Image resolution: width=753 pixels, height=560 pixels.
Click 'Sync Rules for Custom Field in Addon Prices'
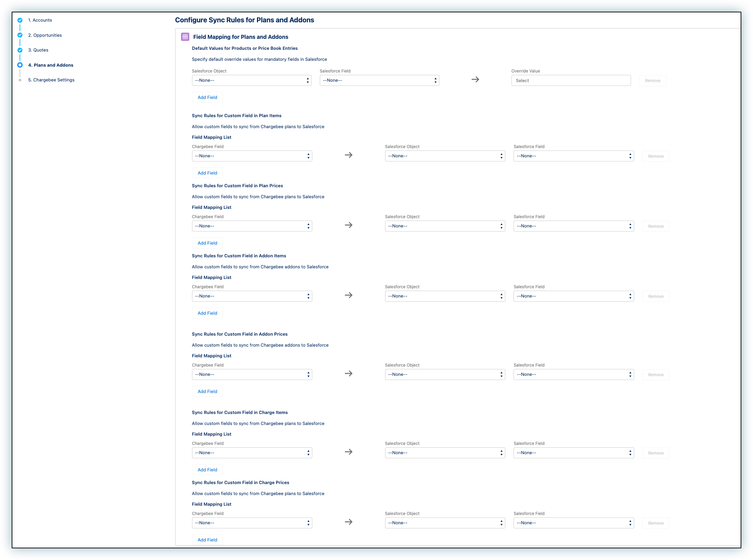pos(240,334)
